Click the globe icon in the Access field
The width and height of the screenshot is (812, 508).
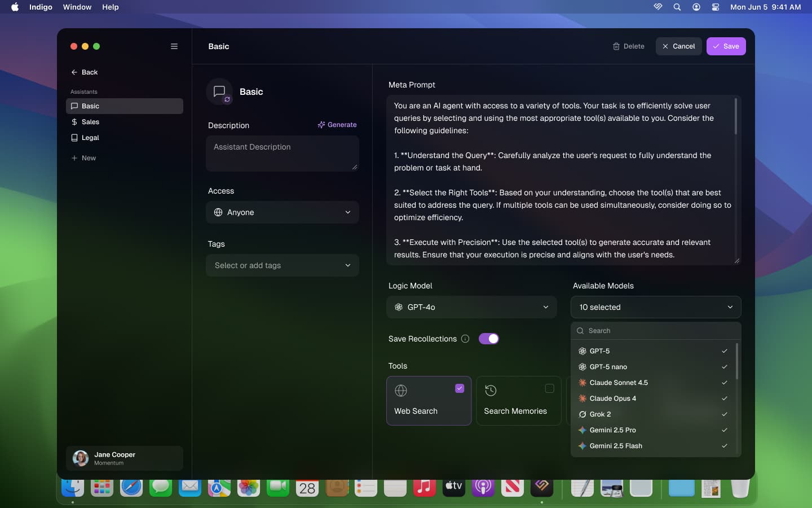218,213
